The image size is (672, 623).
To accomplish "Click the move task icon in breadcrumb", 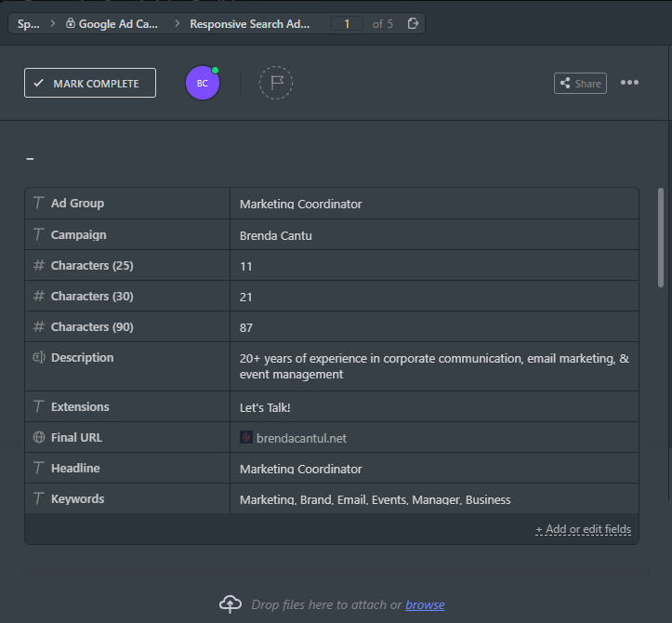I will point(413,23).
